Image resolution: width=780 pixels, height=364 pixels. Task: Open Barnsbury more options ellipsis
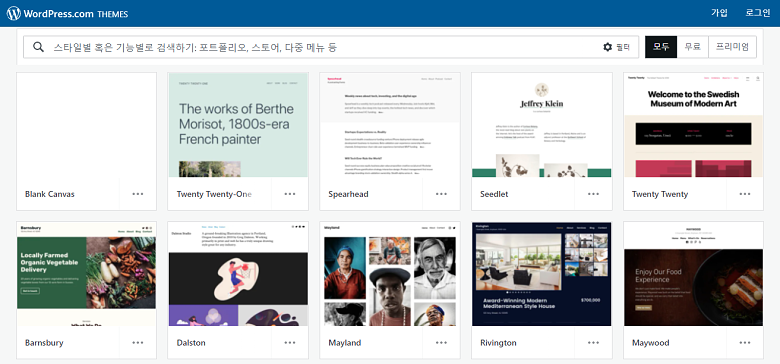click(x=138, y=343)
